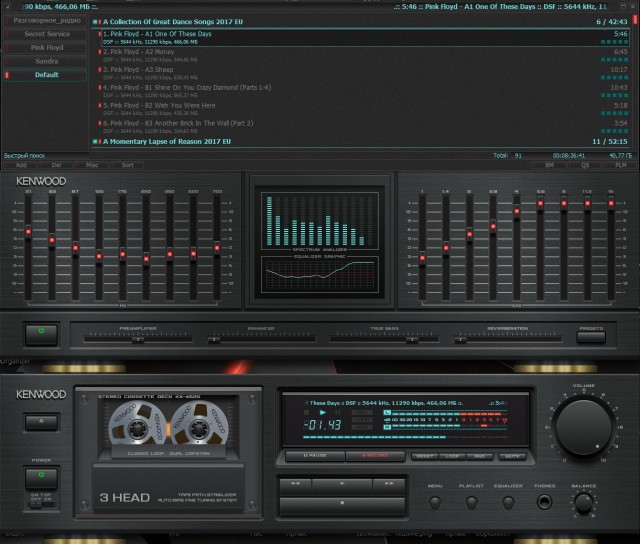
Task: Click rating squares for A3 Sheep track
Action: tap(614, 78)
